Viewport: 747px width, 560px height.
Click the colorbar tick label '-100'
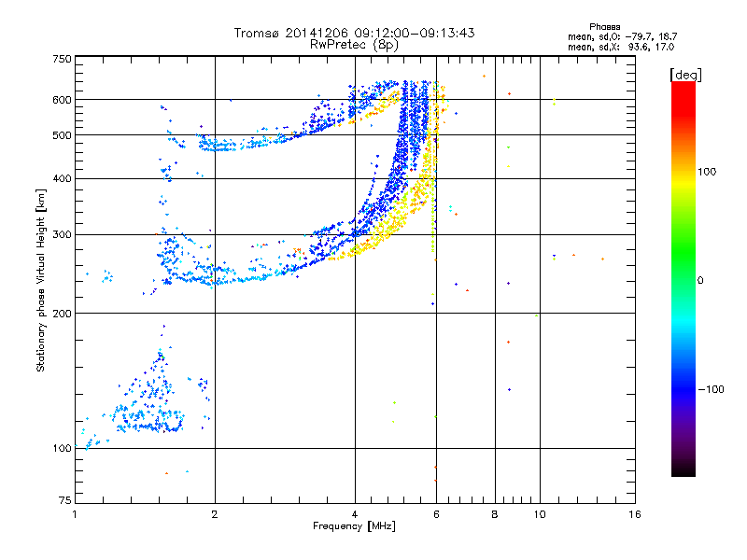tap(711, 389)
